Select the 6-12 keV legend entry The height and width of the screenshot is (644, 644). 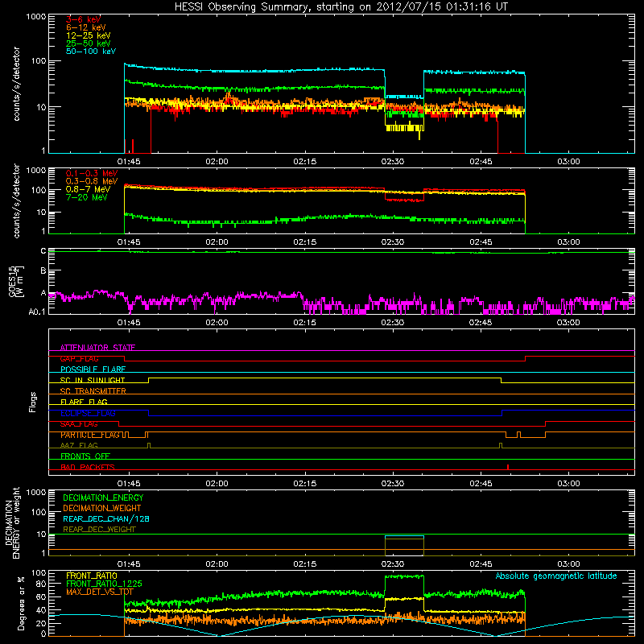[85, 27]
